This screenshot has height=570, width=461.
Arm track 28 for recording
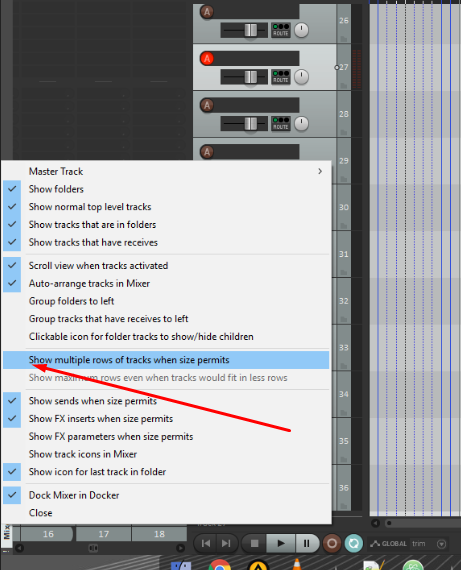(x=207, y=105)
